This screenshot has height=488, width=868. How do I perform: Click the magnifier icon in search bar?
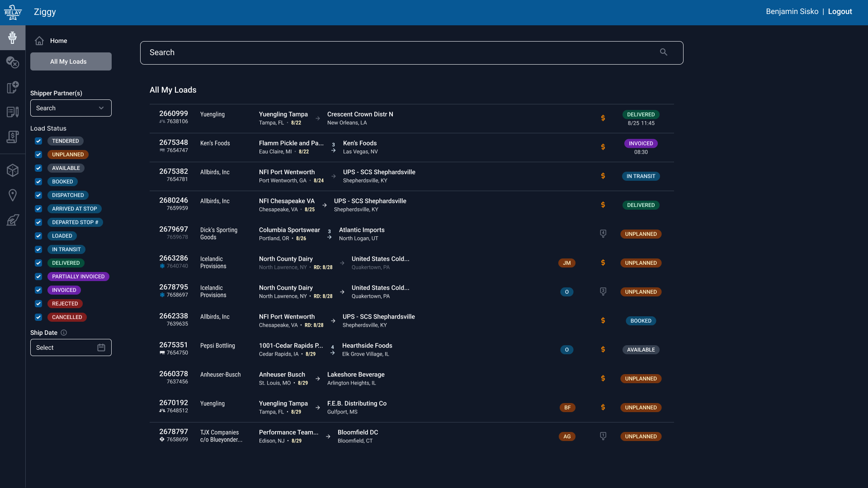point(663,52)
